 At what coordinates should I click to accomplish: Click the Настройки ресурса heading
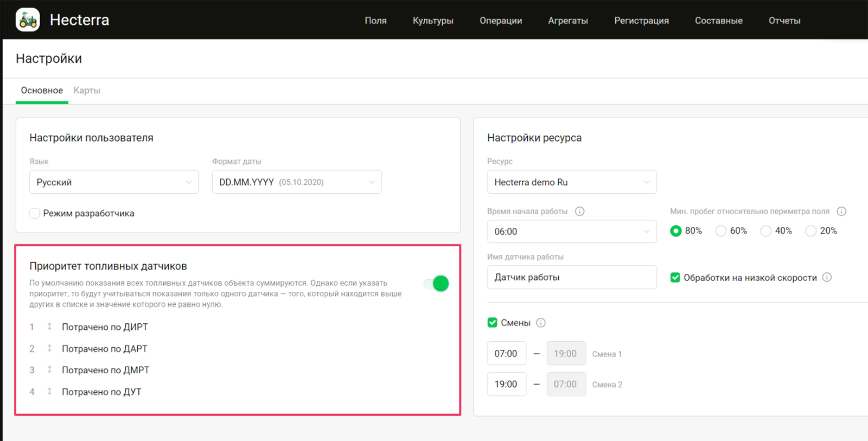(534, 138)
